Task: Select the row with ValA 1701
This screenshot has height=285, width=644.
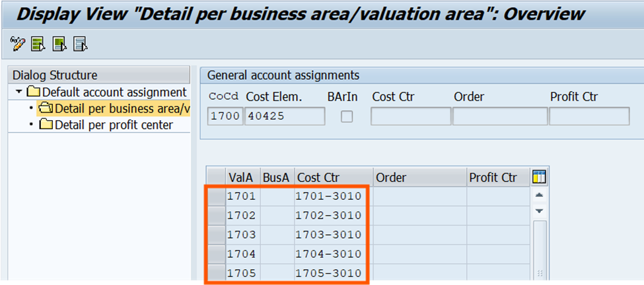Action: coord(216,196)
